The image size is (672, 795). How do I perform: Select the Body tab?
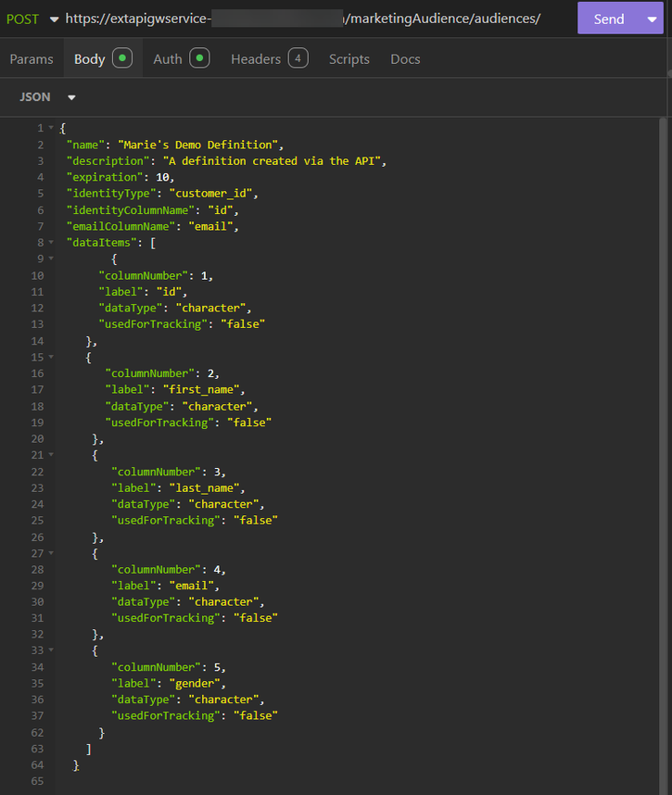tap(103, 58)
